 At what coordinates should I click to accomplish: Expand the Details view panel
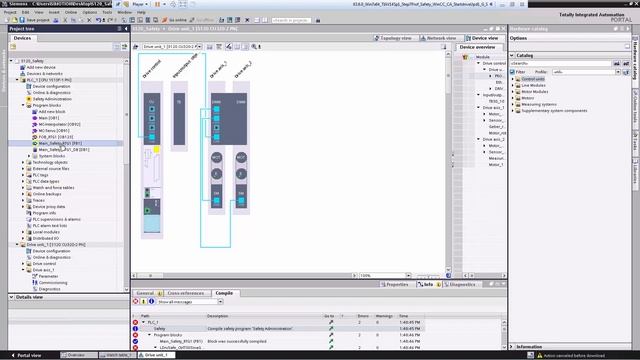point(11,297)
